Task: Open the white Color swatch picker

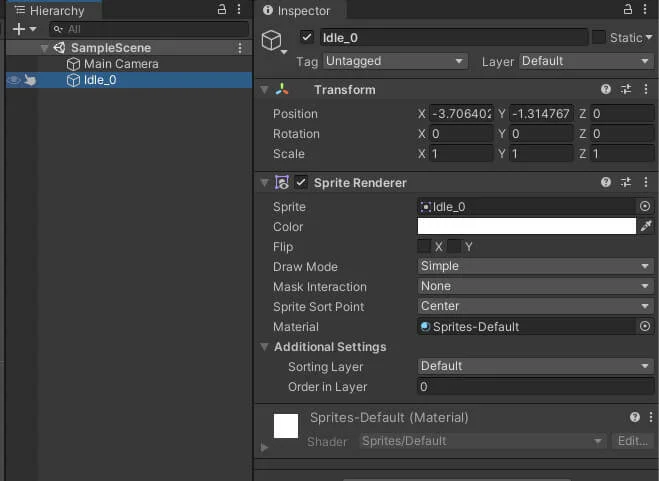Action: tap(527, 227)
